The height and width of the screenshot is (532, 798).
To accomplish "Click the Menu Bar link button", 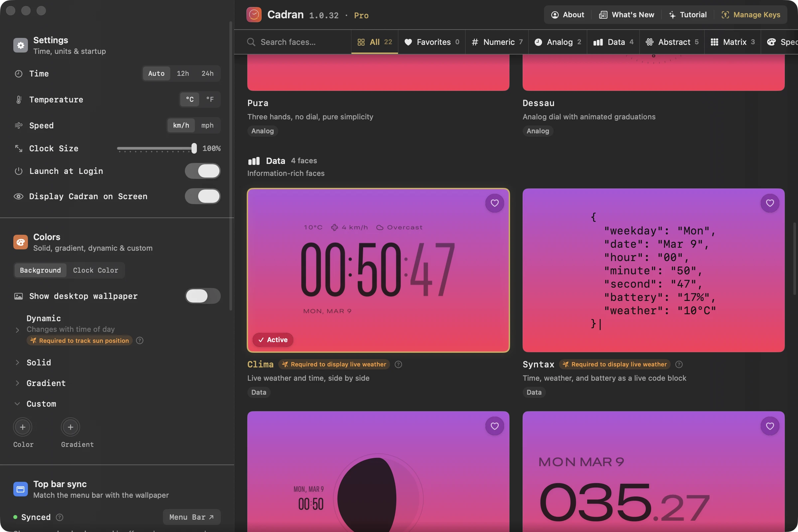I will tap(192, 517).
